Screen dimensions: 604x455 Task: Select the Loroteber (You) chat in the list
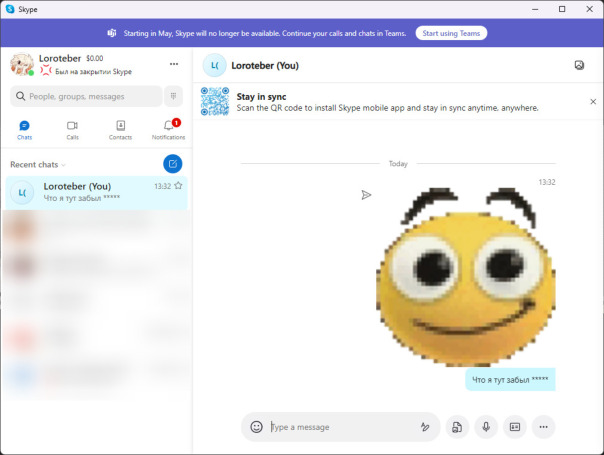click(x=96, y=193)
